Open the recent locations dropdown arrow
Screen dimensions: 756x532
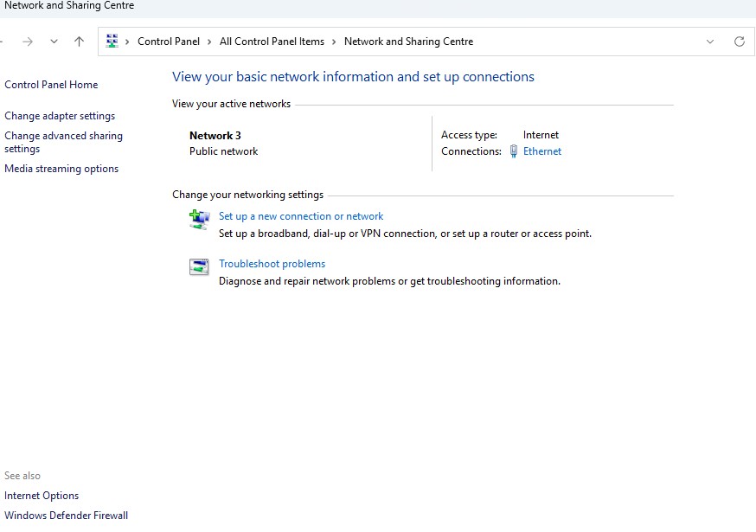[x=54, y=42]
